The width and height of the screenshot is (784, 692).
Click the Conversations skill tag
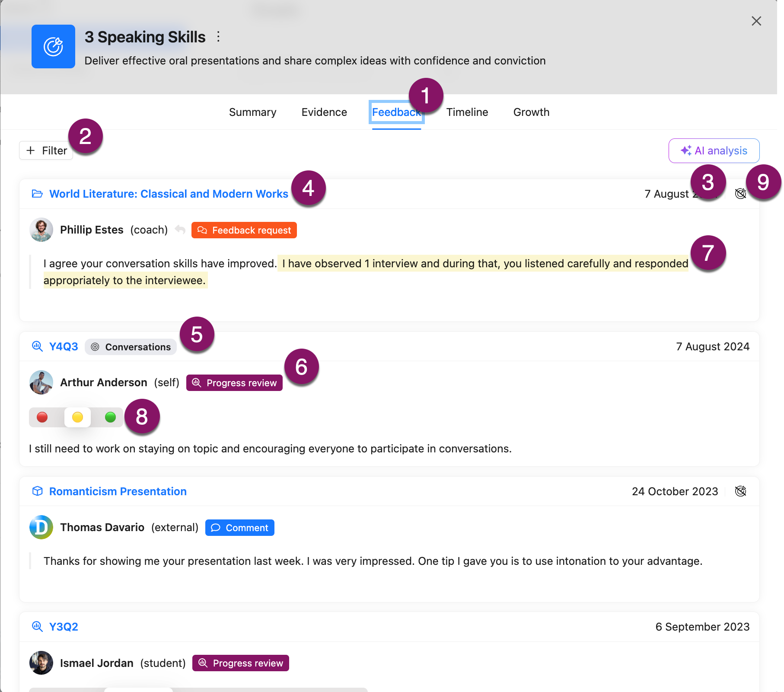pyautogui.click(x=131, y=347)
